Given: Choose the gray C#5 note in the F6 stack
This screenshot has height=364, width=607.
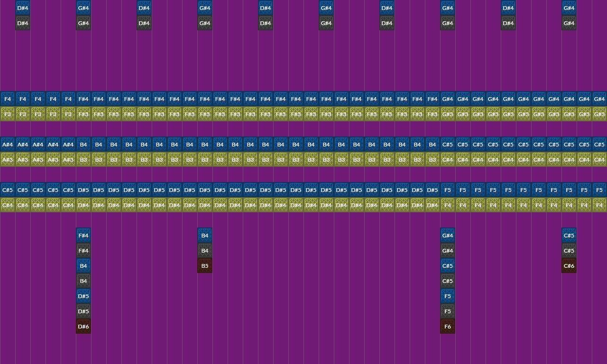Looking at the screenshot, I should click(448, 281).
